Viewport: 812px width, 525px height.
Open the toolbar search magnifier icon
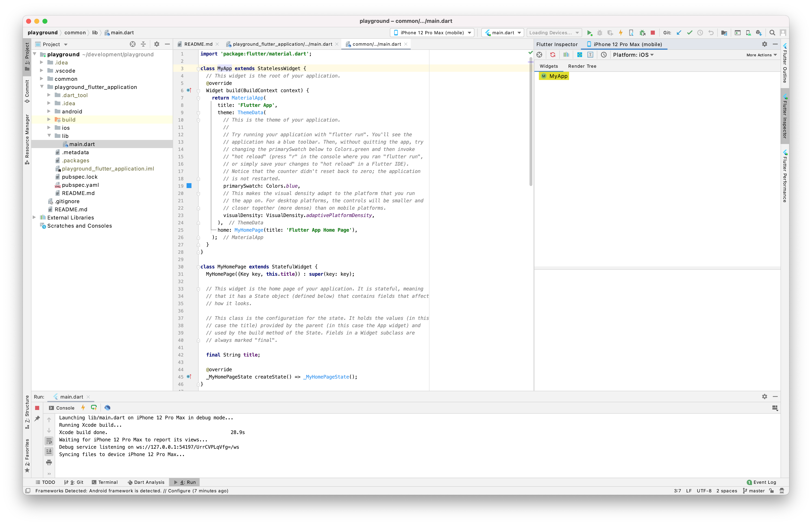(772, 33)
